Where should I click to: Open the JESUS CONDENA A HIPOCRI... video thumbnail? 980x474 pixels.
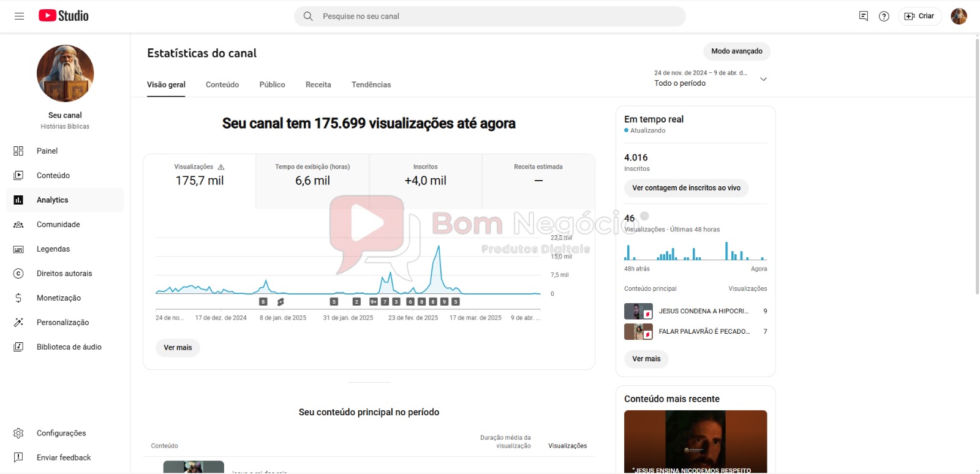pyautogui.click(x=638, y=311)
